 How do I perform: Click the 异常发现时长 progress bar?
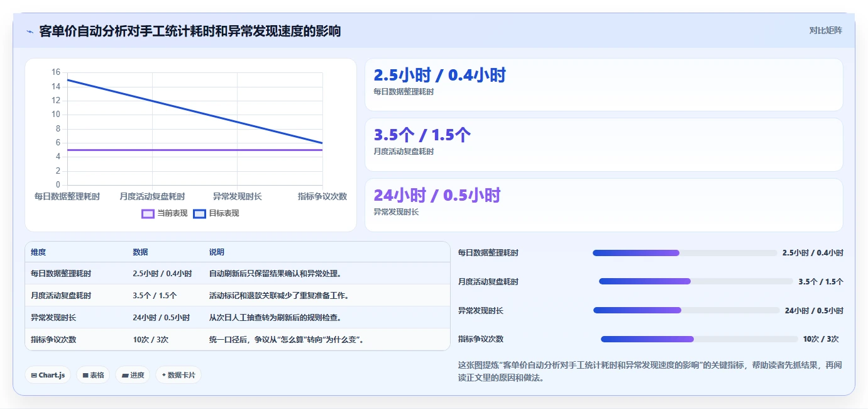point(686,310)
